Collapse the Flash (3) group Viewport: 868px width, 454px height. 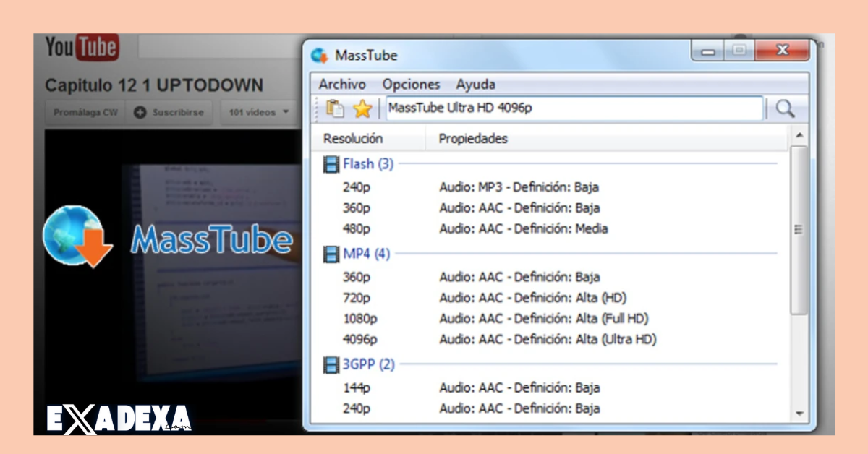368,164
